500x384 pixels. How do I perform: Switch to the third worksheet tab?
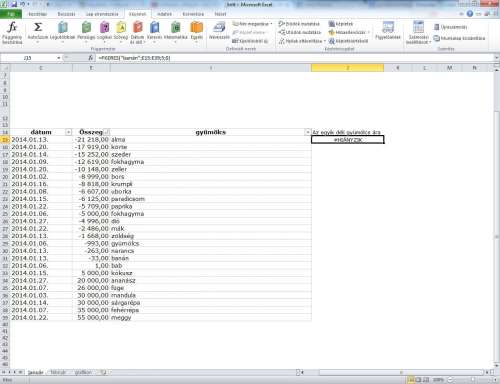(x=83, y=372)
